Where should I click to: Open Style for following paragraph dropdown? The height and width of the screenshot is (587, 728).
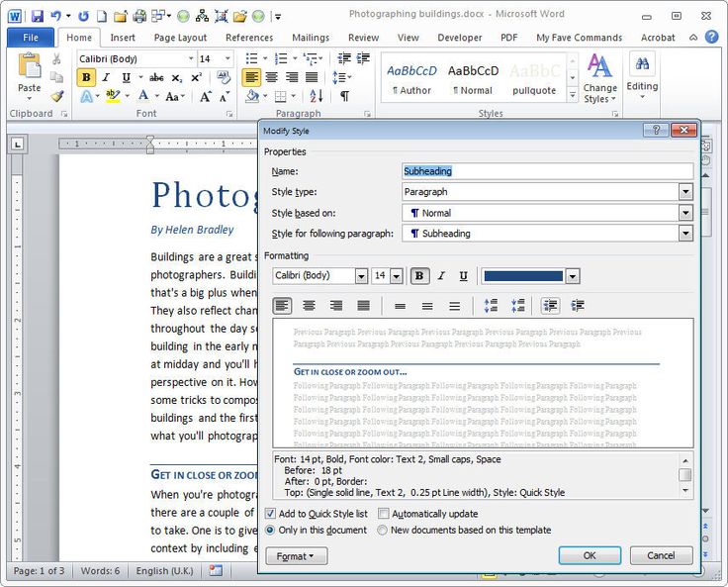pos(685,234)
